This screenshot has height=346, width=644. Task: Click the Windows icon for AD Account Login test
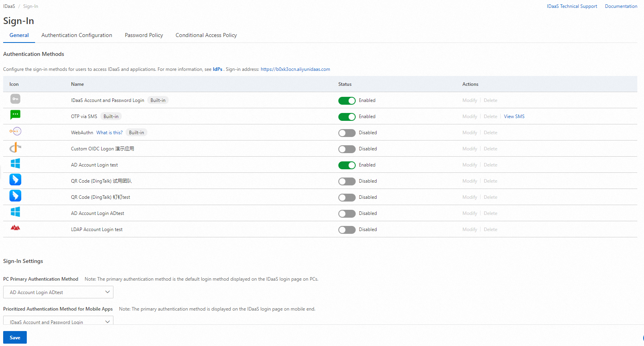15,163
